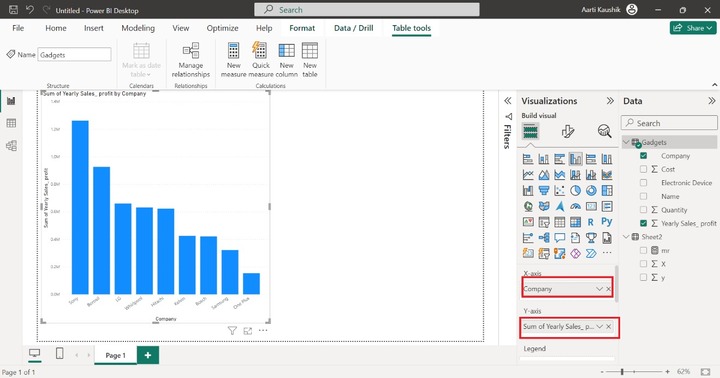Click the table Name input field

click(x=74, y=55)
